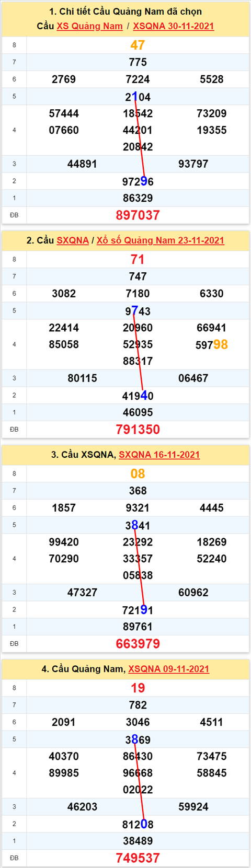Click the orange prize number 08

[x=138, y=474]
